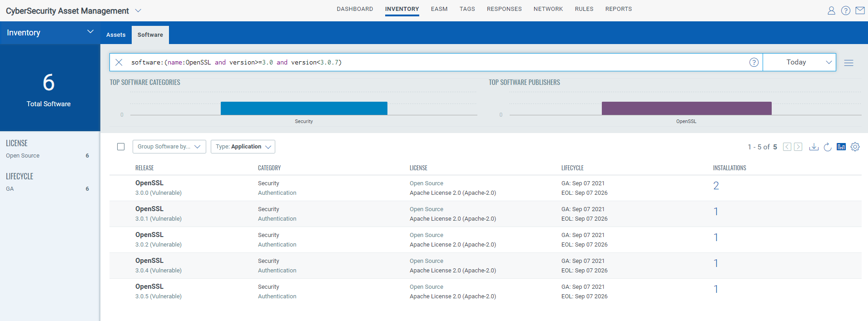Open the hamburger menu beside search bar

(848, 63)
